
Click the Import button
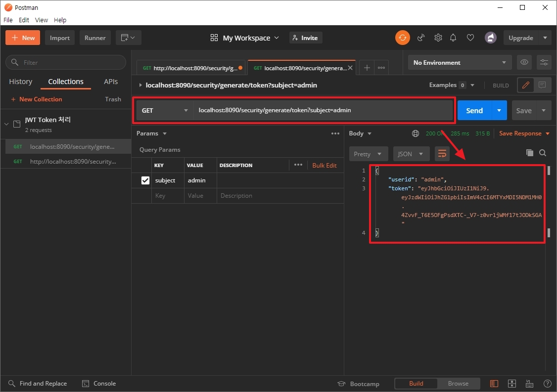[60, 38]
